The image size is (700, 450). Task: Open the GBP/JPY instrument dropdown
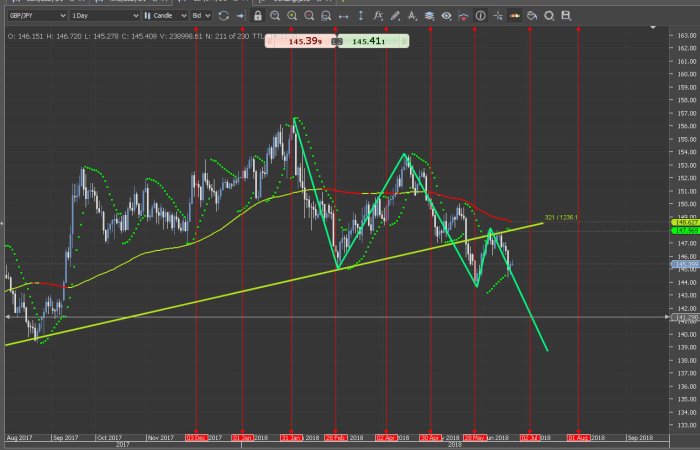tap(36, 16)
